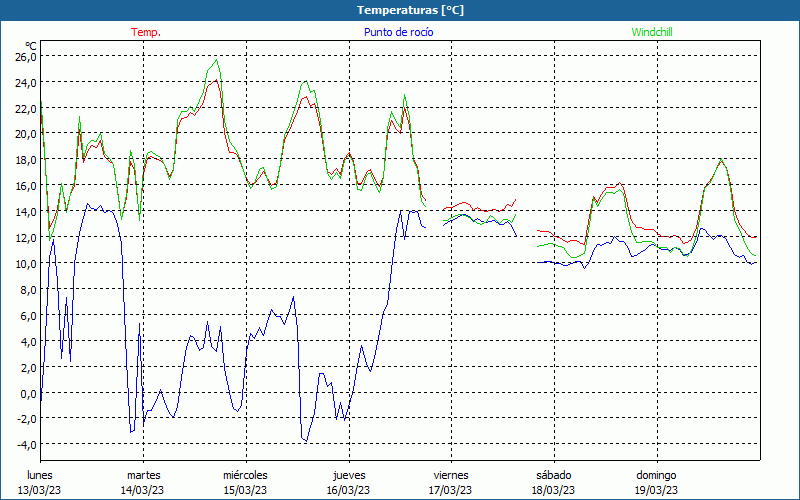This screenshot has width=800, height=500.
Task: Click the 6,0 y-axis value
Action: click(28, 316)
